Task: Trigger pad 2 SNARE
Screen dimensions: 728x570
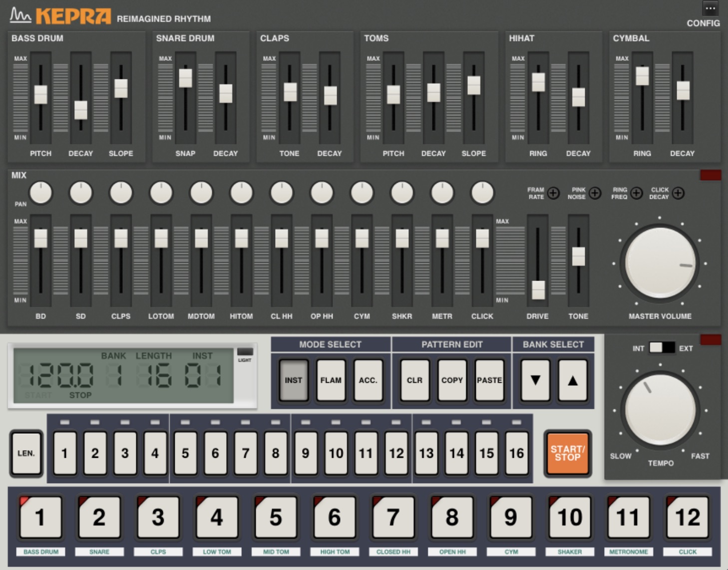Action: (99, 517)
